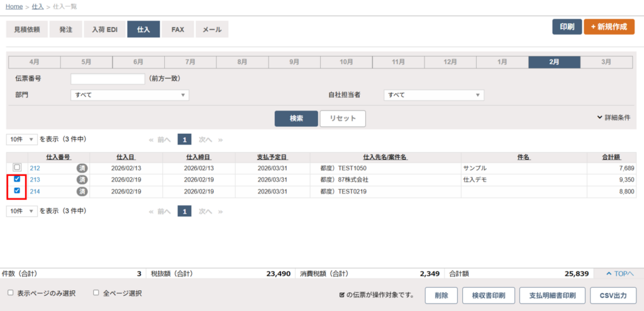Switch to the 発注 tab

coord(66,29)
